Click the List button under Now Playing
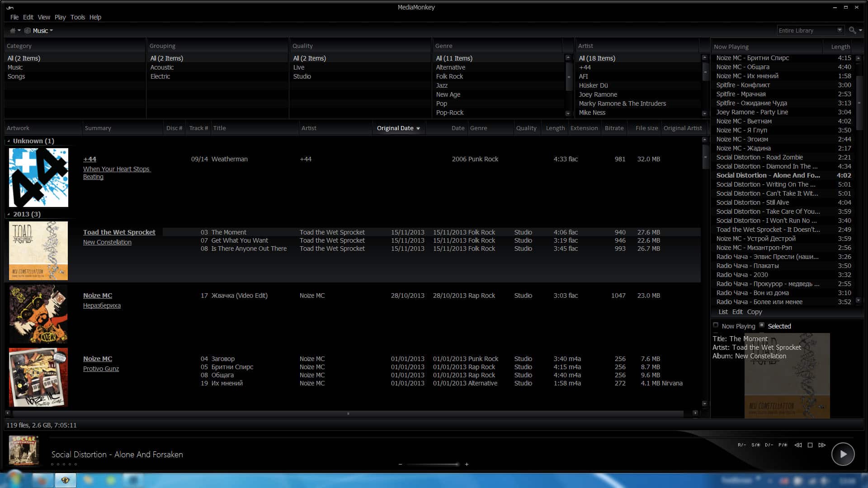 [723, 312]
